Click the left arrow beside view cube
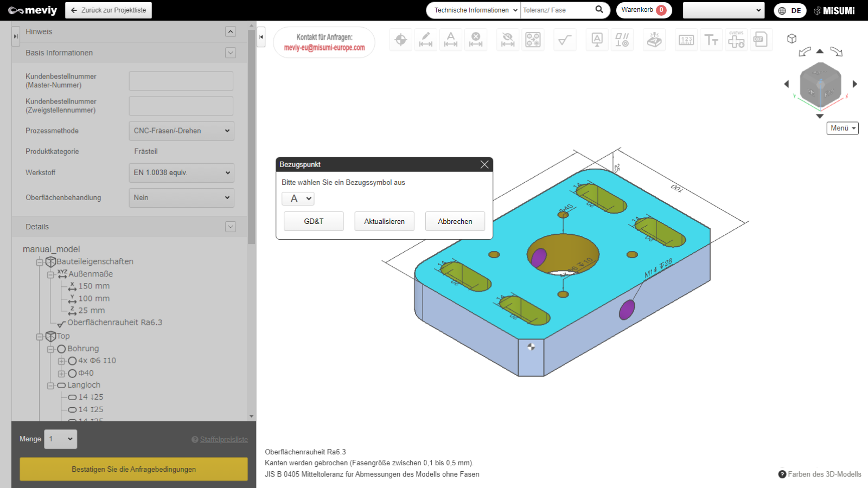 pos(787,84)
